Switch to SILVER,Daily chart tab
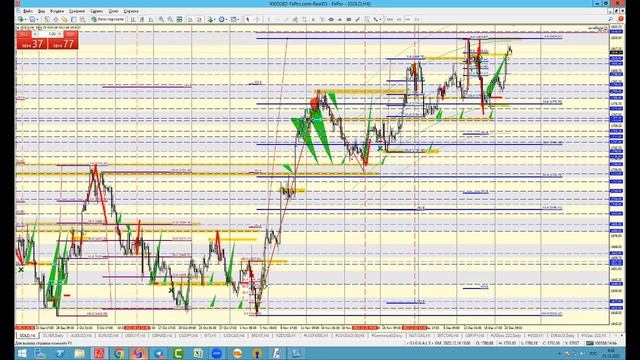This screenshot has width=640, height=360. (53, 336)
